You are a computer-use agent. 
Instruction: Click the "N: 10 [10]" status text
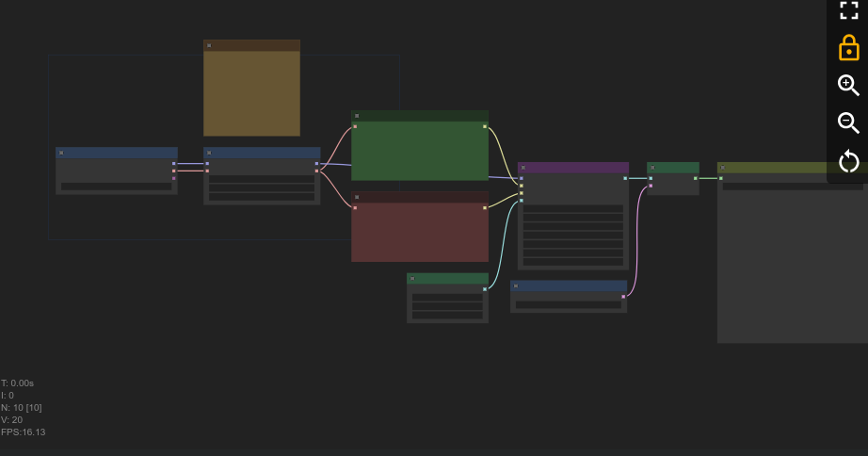point(21,407)
